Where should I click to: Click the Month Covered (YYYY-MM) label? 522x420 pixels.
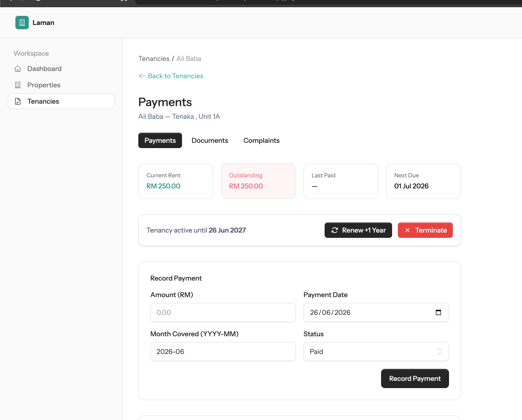pos(194,334)
